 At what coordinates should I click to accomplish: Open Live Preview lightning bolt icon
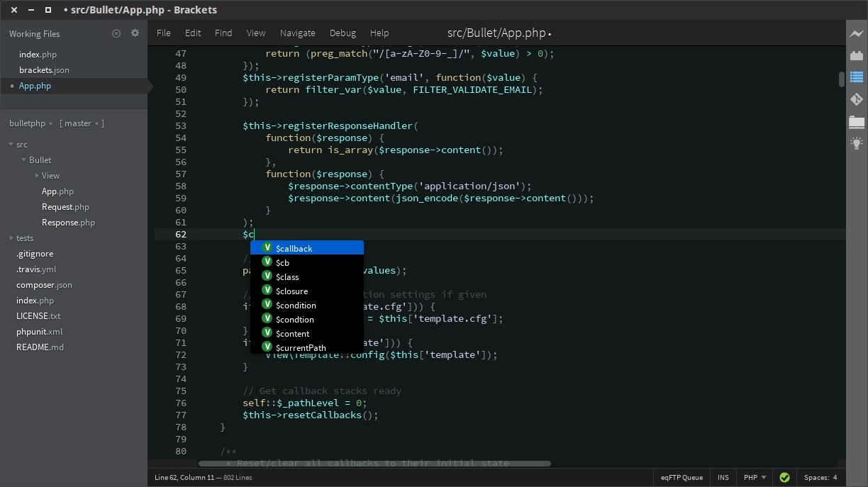pyautogui.click(x=857, y=33)
